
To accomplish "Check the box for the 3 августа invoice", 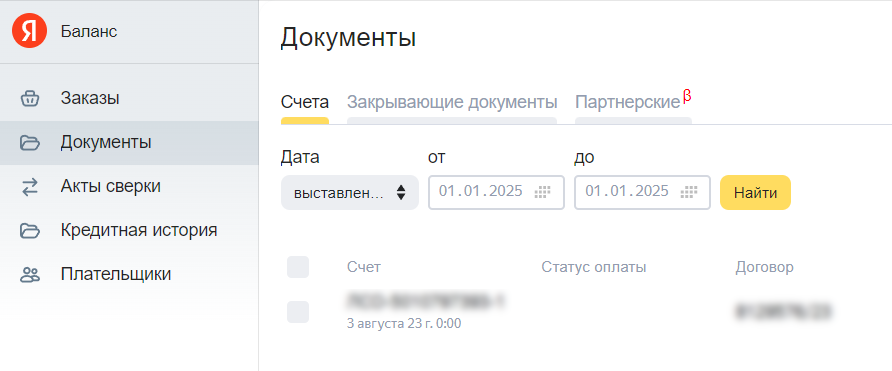I will point(298,312).
